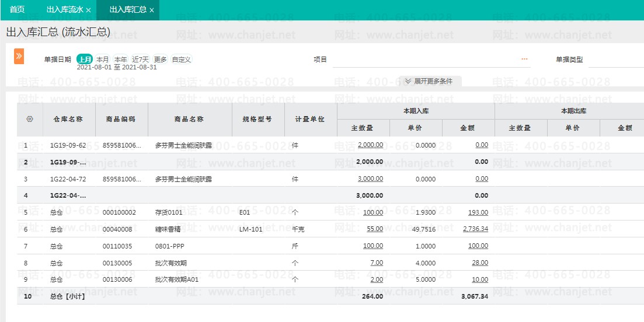644x322 pixels.
Task: Switch to the 出入库流水 tab
Action: pyautogui.click(x=64, y=10)
